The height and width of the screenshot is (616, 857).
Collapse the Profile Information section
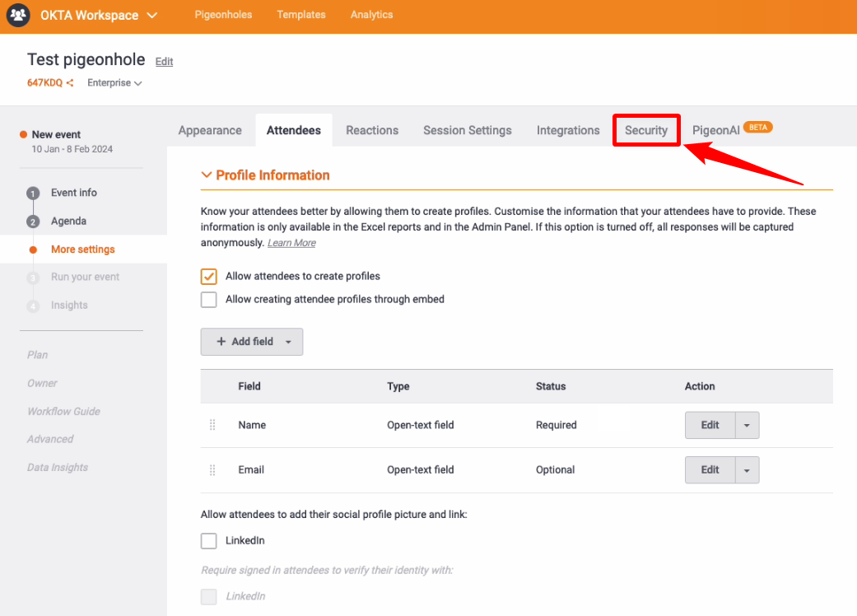(x=206, y=175)
